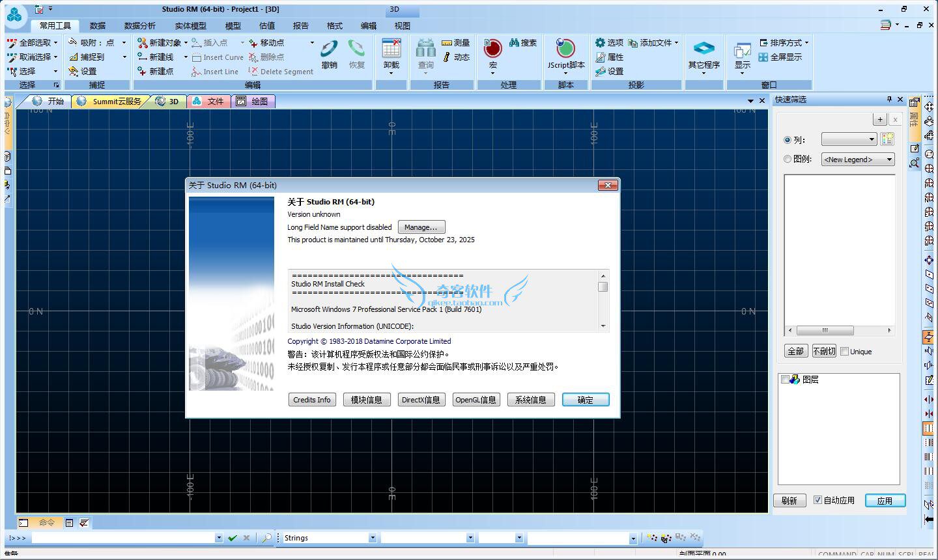Open the 选项 options gear

pos(609,43)
